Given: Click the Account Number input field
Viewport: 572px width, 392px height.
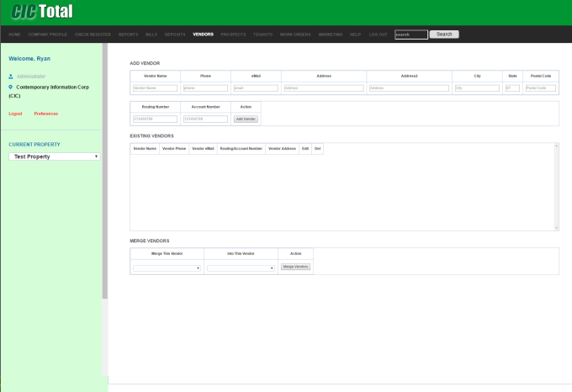Looking at the screenshot, I should pos(205,119).
